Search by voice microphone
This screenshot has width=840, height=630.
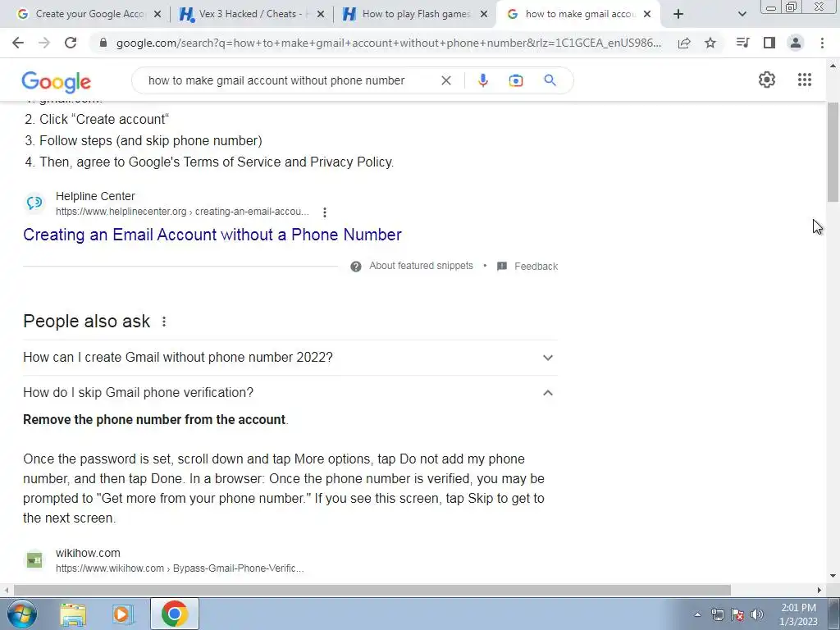[x=482, y=80]
